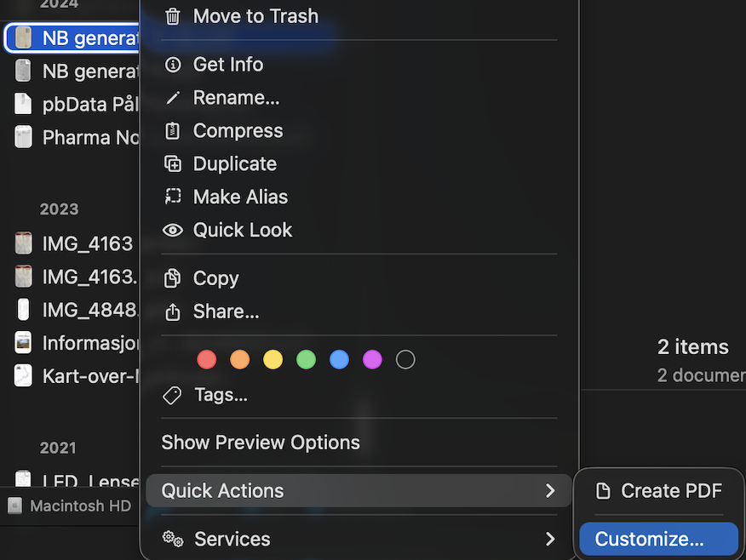This screenshot has height=560, width=746.
Task: Select the empty no-color tag circle
Action: click(405, 360)
